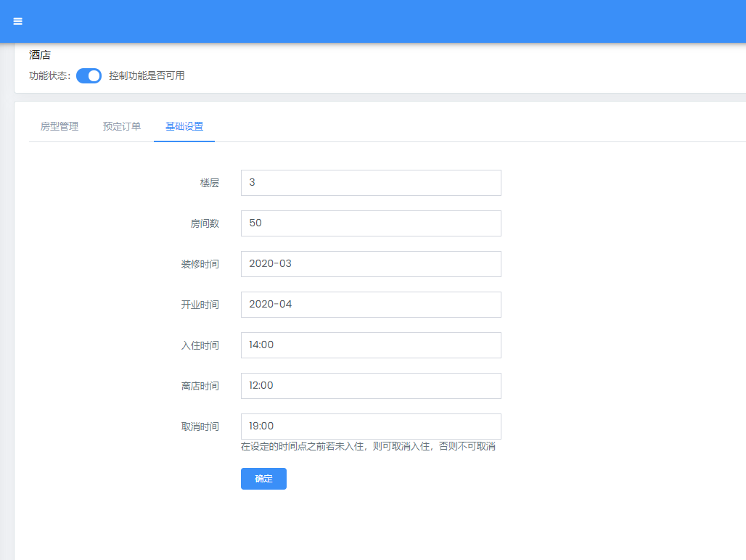Screen dimensions: 746x560
Task: Click the 楼层 form label
Action: pyautogui.click(x=209, y=184)
